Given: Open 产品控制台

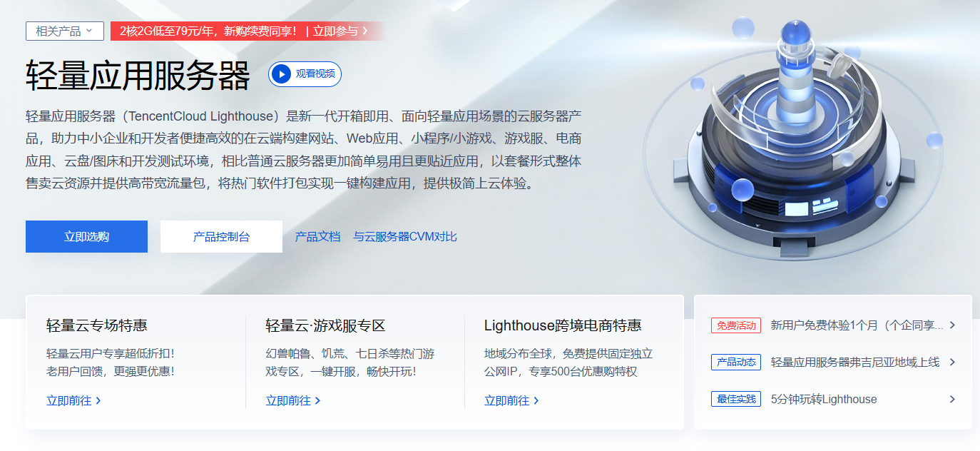Looking at the screenshot, I should point(221,236).
